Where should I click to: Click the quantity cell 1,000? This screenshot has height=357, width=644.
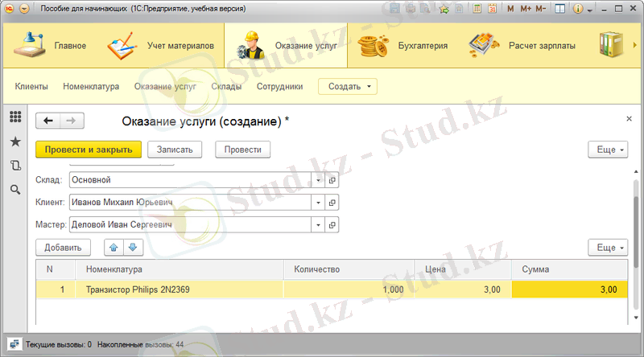(x=349, y=289)
